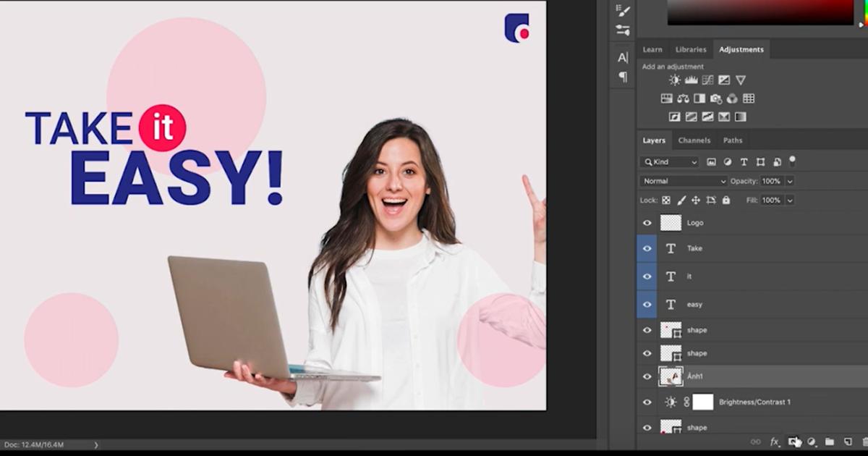The width and height of the screenshot is (868, 456).
Task: Hide the Brightness/Contrast 1 adjustment layer
Action: click(647, 402)
